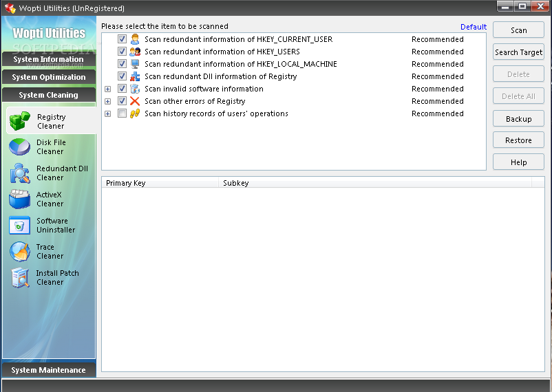This screenshot has width=552, height=392.
Task: Sort by the Subkey column header
Action: [375, 183]
